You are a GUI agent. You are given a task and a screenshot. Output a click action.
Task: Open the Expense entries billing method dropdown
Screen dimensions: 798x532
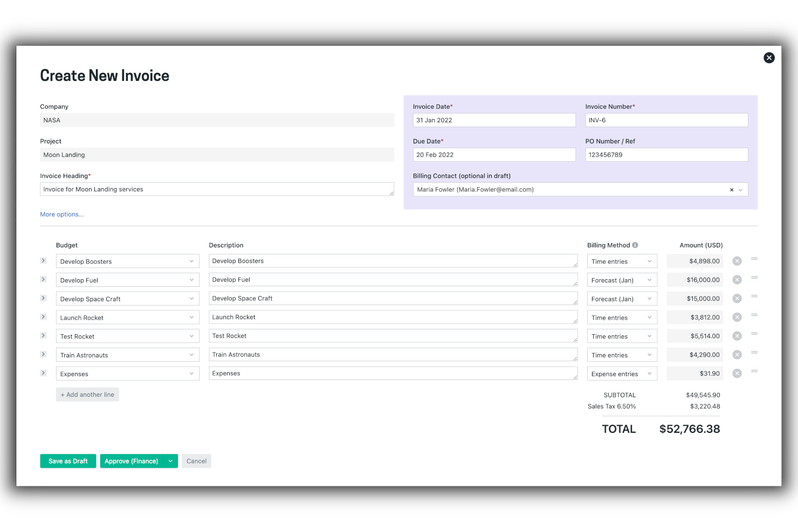point(622,374)
